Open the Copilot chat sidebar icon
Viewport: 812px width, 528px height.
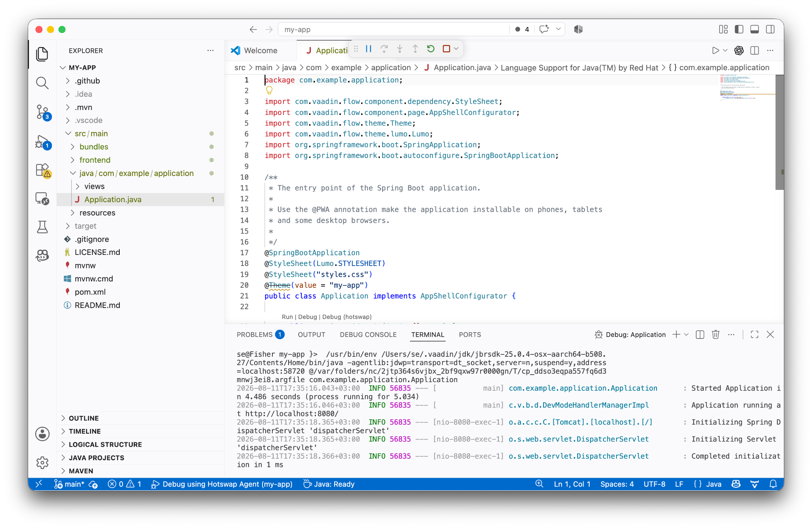click(x=42, y=255)
